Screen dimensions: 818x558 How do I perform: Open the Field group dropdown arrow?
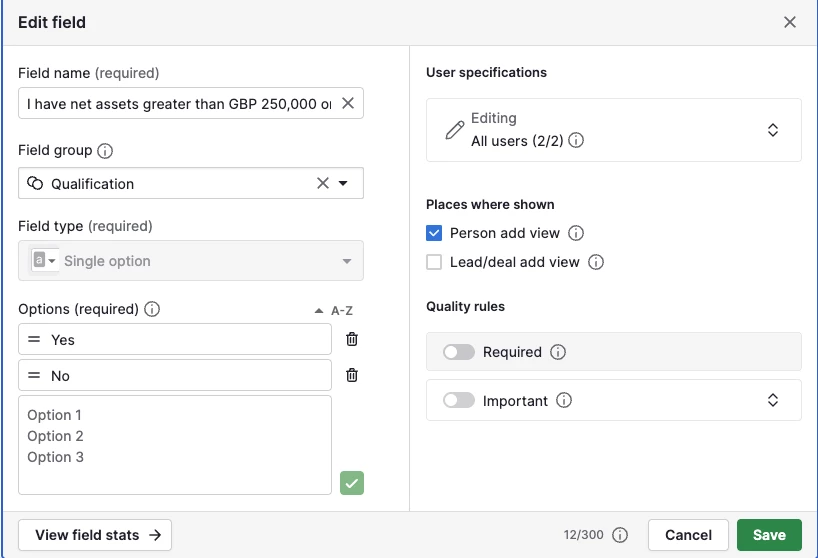343,184
